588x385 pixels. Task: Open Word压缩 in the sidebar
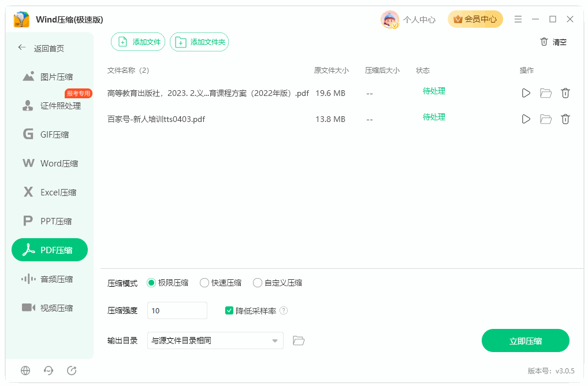point(50,164)
